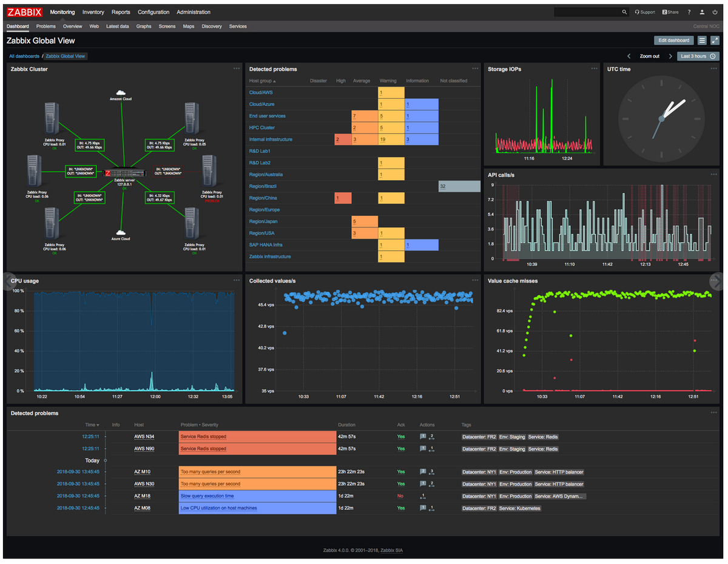Click the Share icon in the top bar
The image size is (728, 564).
click(x=666, y=12)
